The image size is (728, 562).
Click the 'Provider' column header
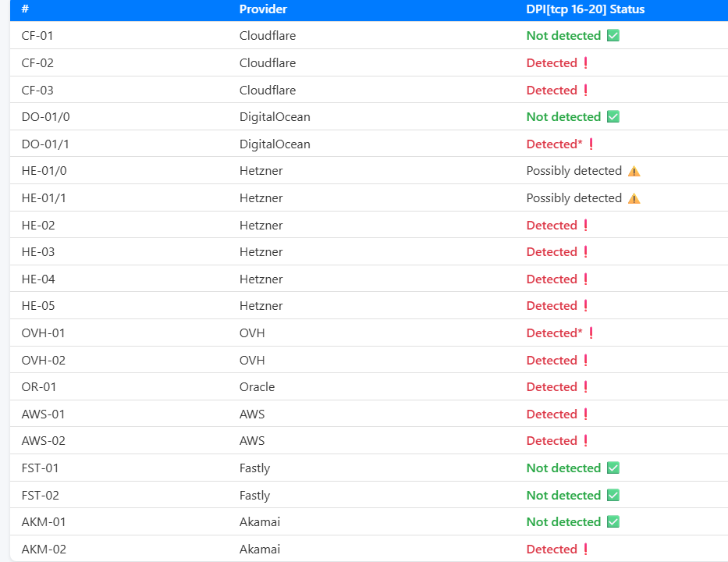coord(263,9)
